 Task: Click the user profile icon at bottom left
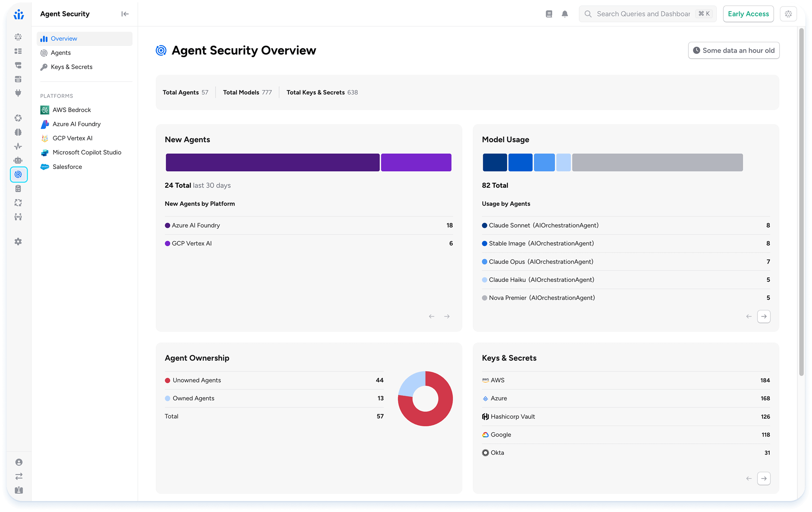pos(19,462)
